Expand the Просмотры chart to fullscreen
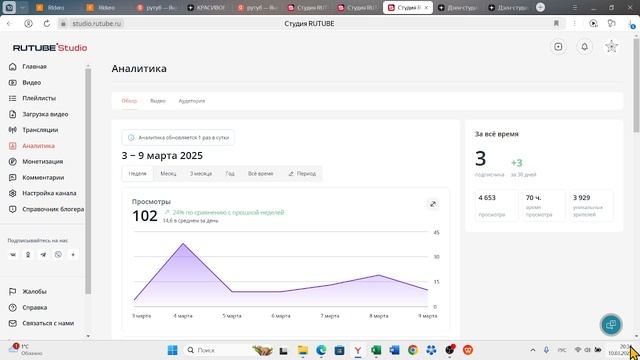 click(x=433, y=204)
